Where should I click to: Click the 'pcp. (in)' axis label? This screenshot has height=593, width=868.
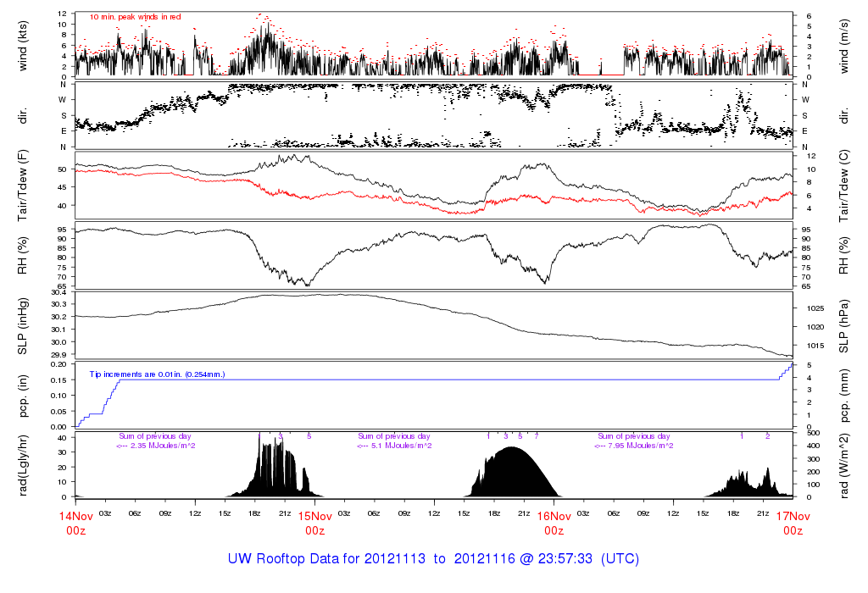(25, 396)
